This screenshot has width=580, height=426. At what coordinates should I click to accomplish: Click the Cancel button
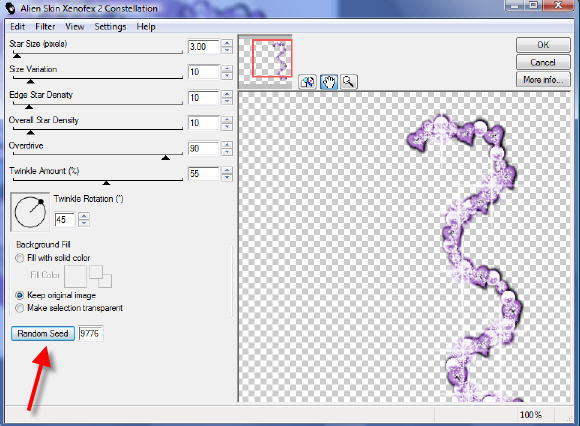point(543,62)
